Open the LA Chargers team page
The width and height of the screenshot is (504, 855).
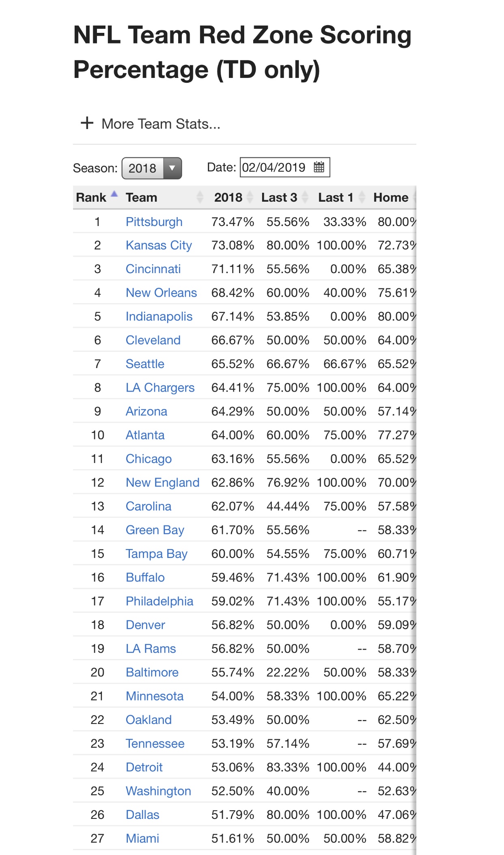[x=160, y=388]
